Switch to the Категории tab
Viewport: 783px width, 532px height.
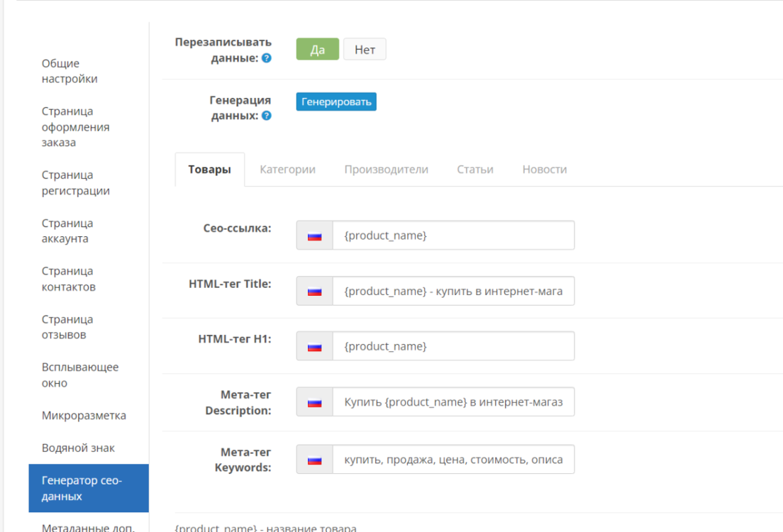point(287,170)
